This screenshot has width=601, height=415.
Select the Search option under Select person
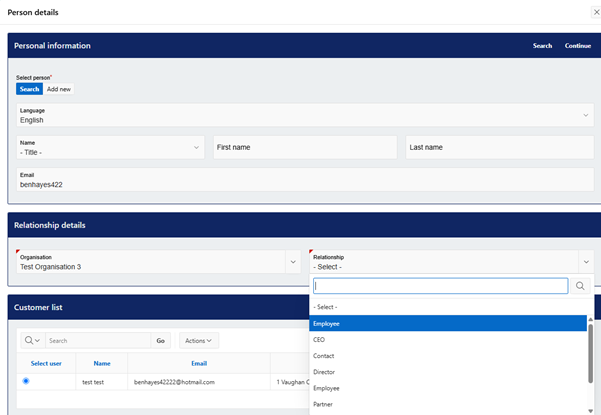point(30,89)
